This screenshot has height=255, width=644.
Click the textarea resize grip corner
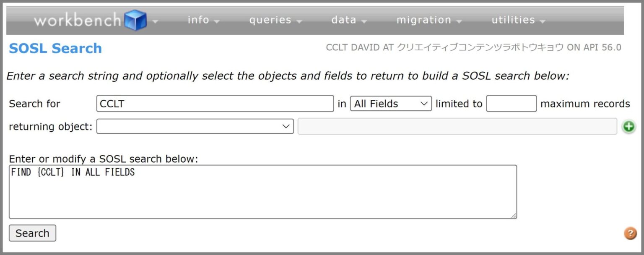click(x=513, y=216)
